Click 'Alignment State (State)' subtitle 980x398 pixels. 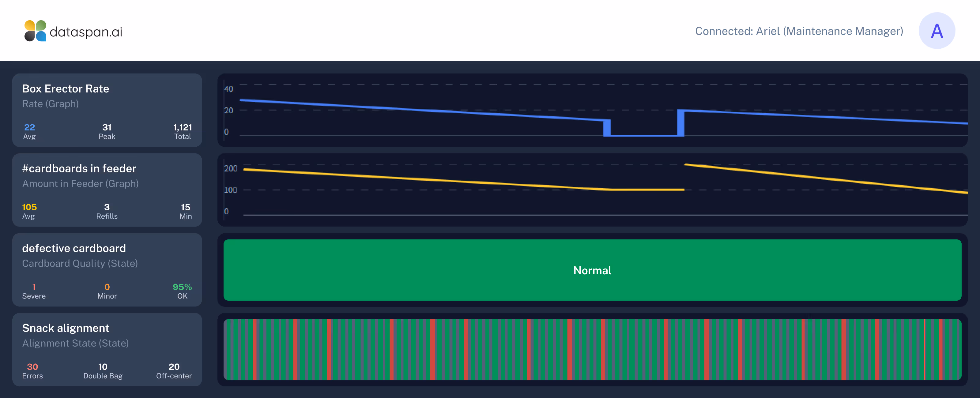point(75,343)
